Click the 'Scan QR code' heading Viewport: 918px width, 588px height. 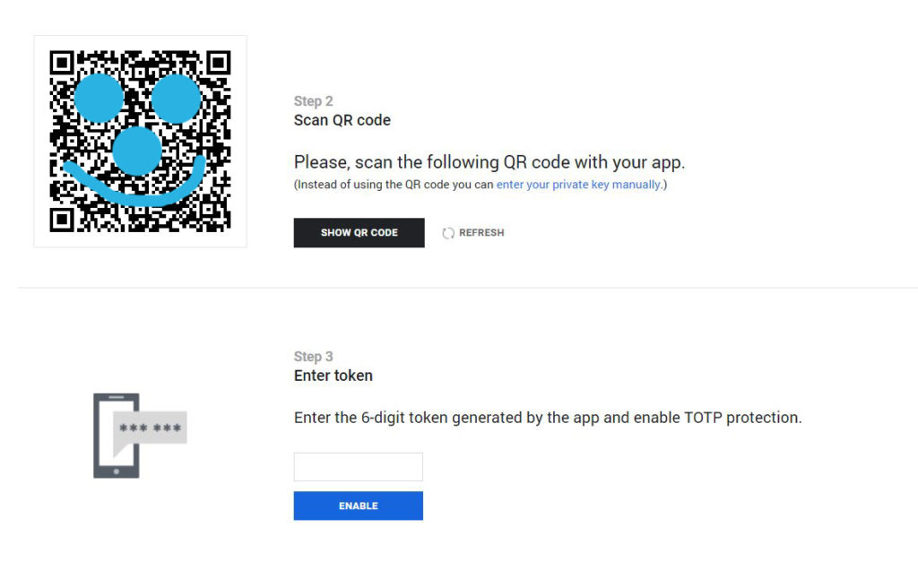coord(342,120)
